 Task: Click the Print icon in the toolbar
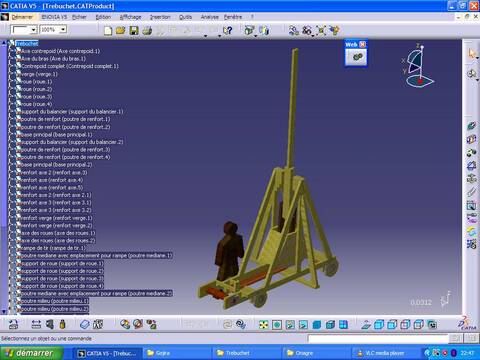(x=147, y=31)
